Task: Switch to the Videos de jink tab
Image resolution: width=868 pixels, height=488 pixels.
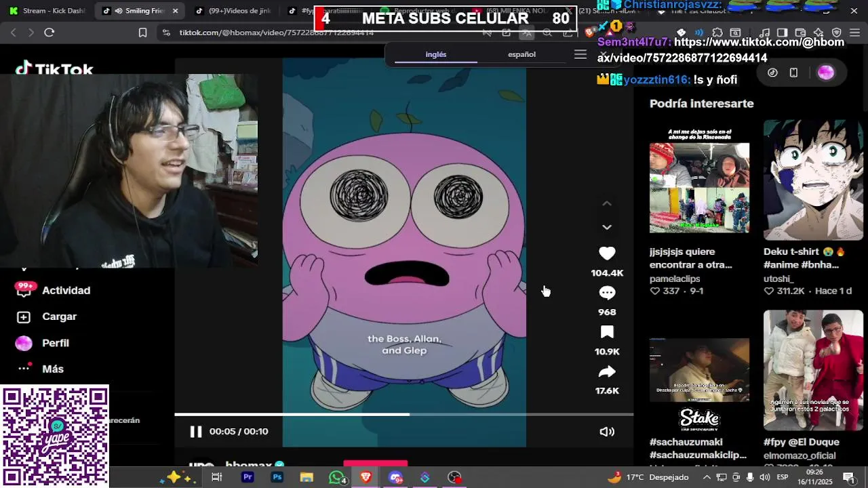Action: [234, 11]
